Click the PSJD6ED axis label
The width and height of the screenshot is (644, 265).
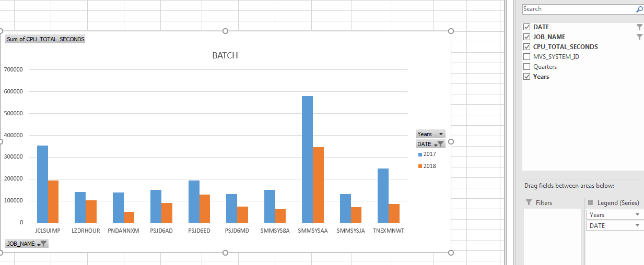[199, 231]
